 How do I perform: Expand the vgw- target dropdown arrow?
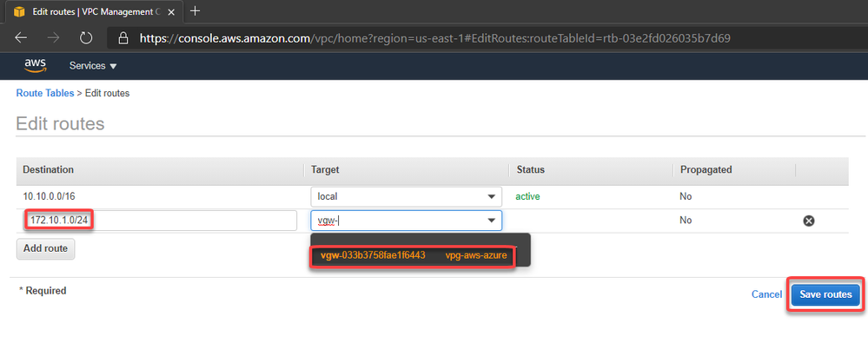coord(491,221)
